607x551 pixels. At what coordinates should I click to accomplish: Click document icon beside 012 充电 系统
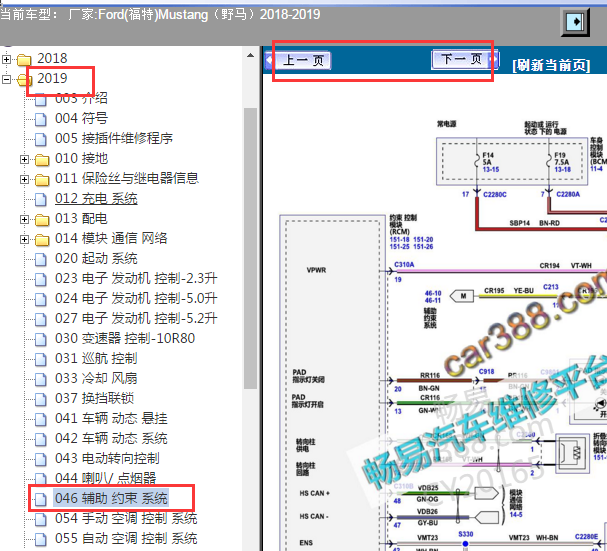point(41,199)
